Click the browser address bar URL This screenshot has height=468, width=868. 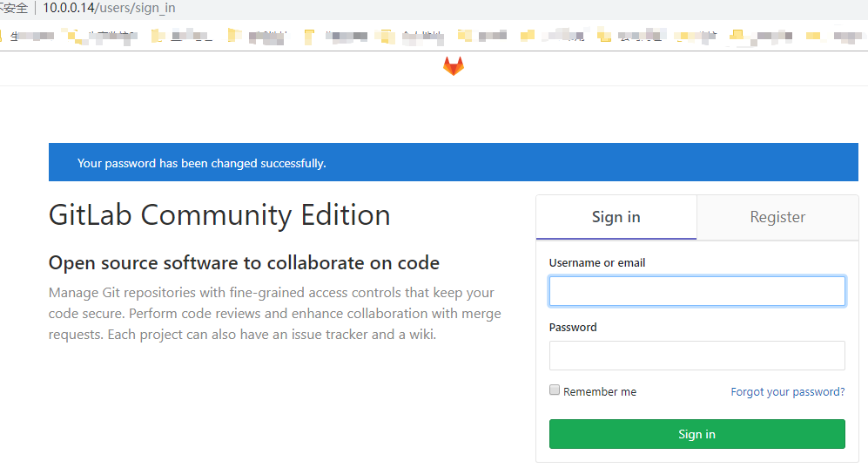(x=109, y=9)
